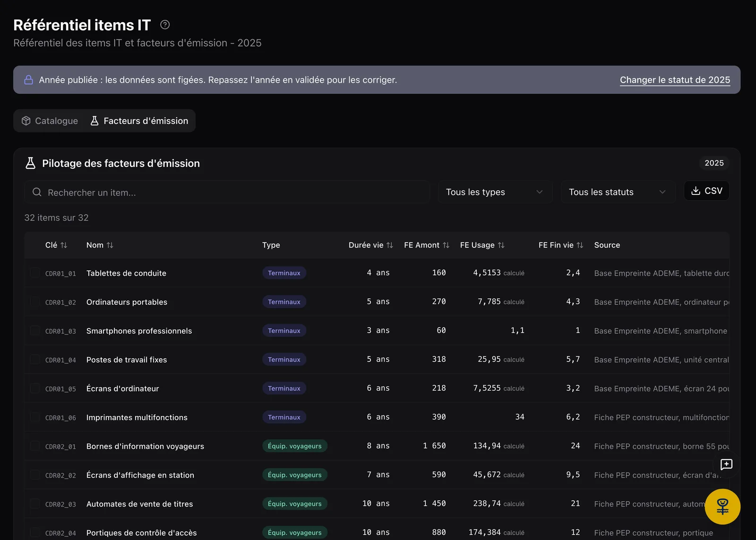Viewport: 756px width, 540px height.
Task: Sort by Clé column arrows
Action: tap(64, 245)
